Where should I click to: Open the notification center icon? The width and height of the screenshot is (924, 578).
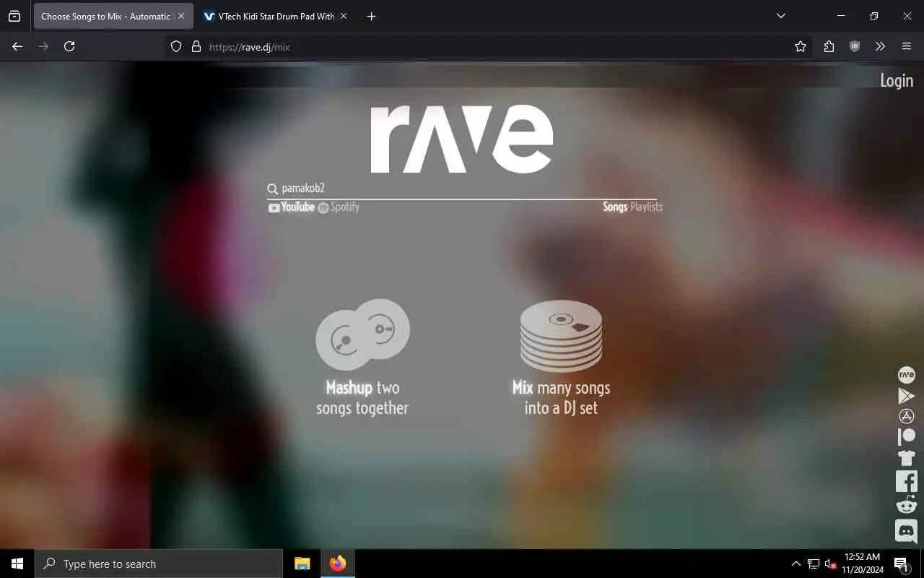901,564
